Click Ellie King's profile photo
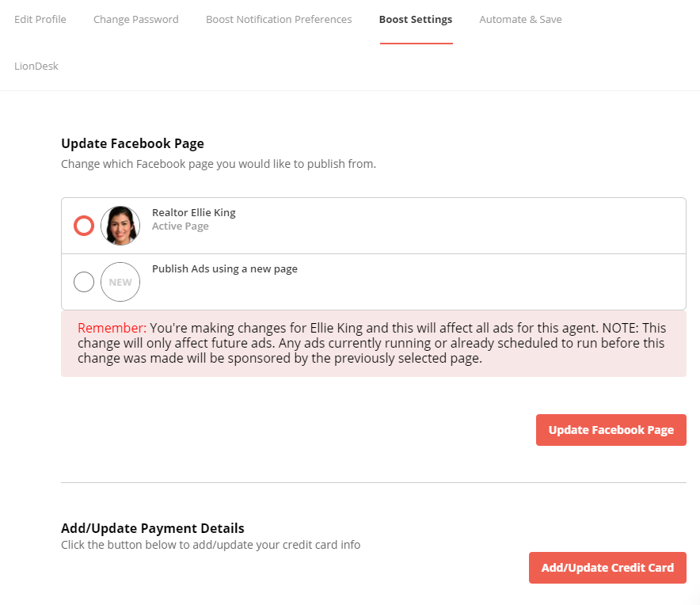700x605 pixels. pyautogui.click(x=120, y=226)
